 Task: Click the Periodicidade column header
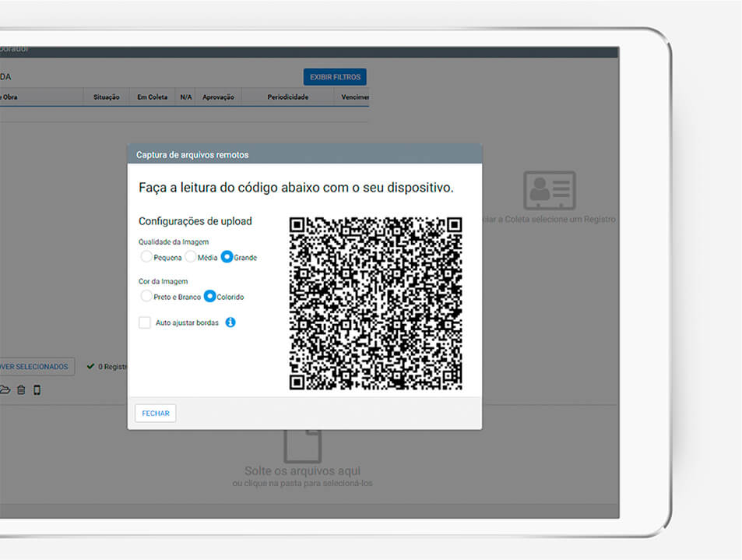pos(288,97)
